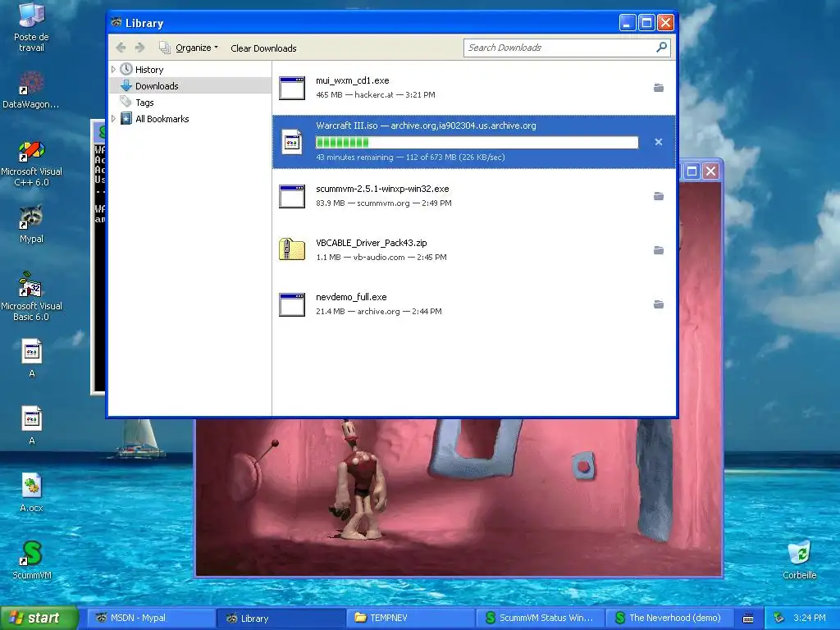This screenshot has height=630, width=840.
Task: Open the Windows start menu
Action: point(39,618)
